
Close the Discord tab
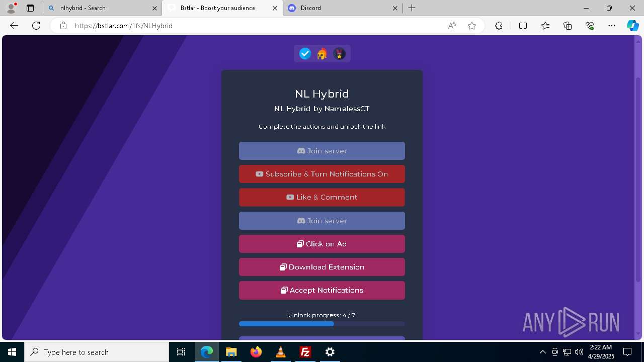(395, 8)
